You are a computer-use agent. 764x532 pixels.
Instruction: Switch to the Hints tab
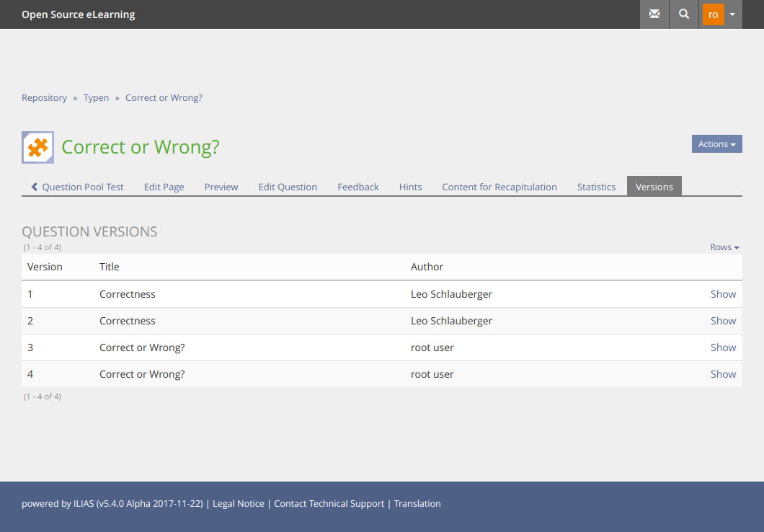pyautogui.click(x=410, y=187)
